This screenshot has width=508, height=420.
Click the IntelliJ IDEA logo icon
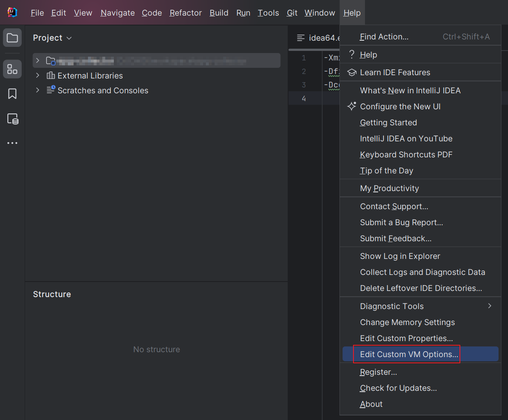tap(12, 12)
